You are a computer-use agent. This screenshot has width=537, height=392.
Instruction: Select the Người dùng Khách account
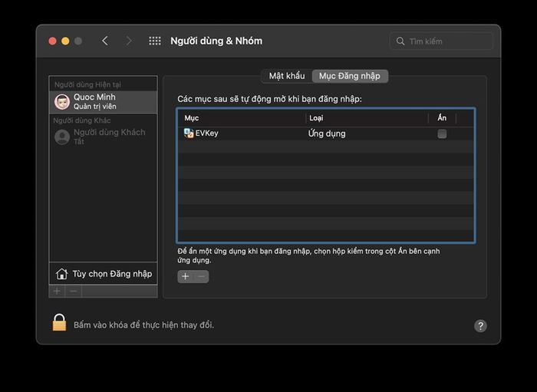(104, 137)
